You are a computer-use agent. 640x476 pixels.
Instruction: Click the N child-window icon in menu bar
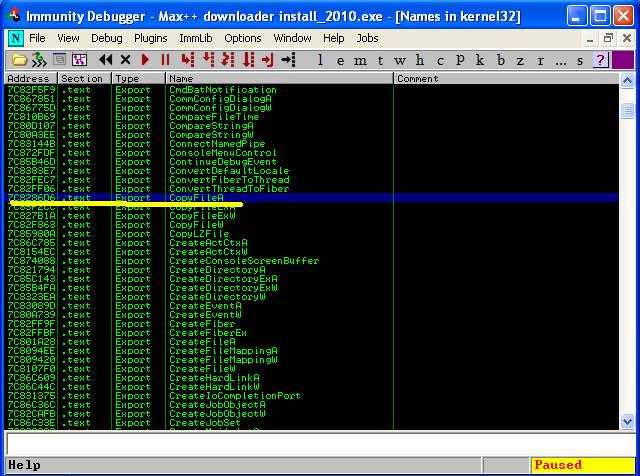[x=16, y=38]
